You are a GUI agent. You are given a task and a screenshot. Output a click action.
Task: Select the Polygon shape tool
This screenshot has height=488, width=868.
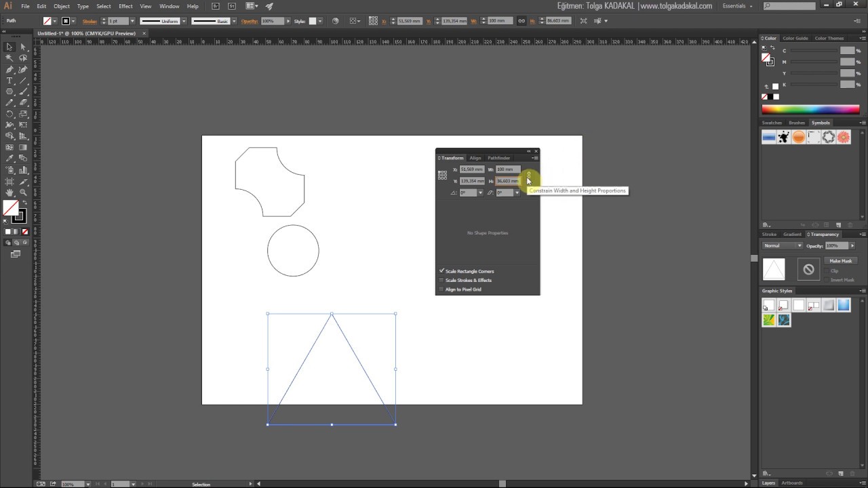(9, 91)
